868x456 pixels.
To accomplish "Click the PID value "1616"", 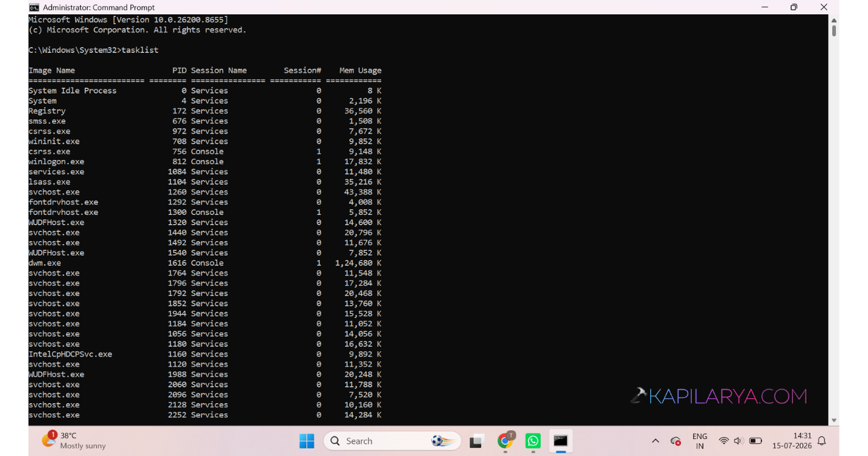I will (x=177, y=263).
